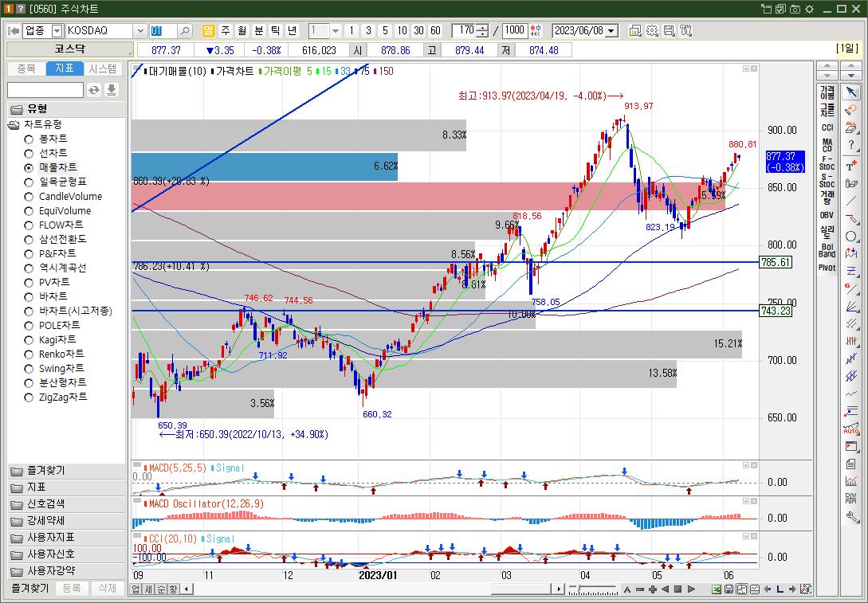Switch to the 지표 tab
Screen dimensions: 868x603
tap(65, 69)
